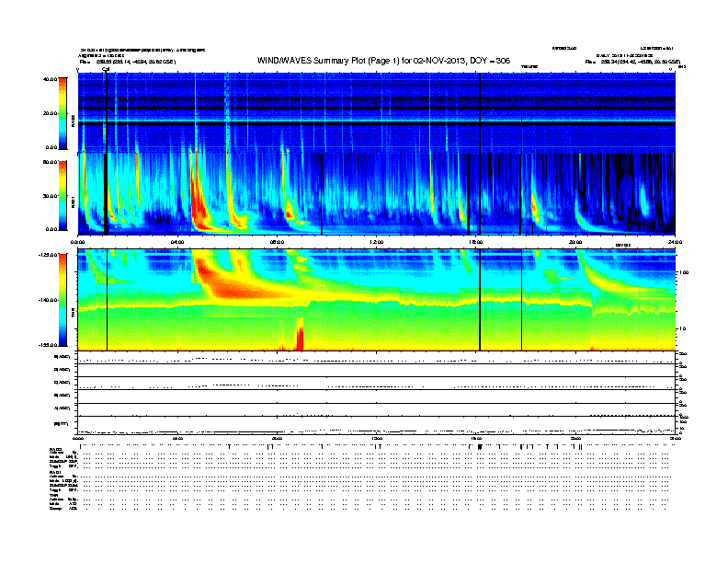Click the -140.00 tick on TNR color bar
Image resolution: width=728 pixels, height=563 pixels.
pos(49,300)
